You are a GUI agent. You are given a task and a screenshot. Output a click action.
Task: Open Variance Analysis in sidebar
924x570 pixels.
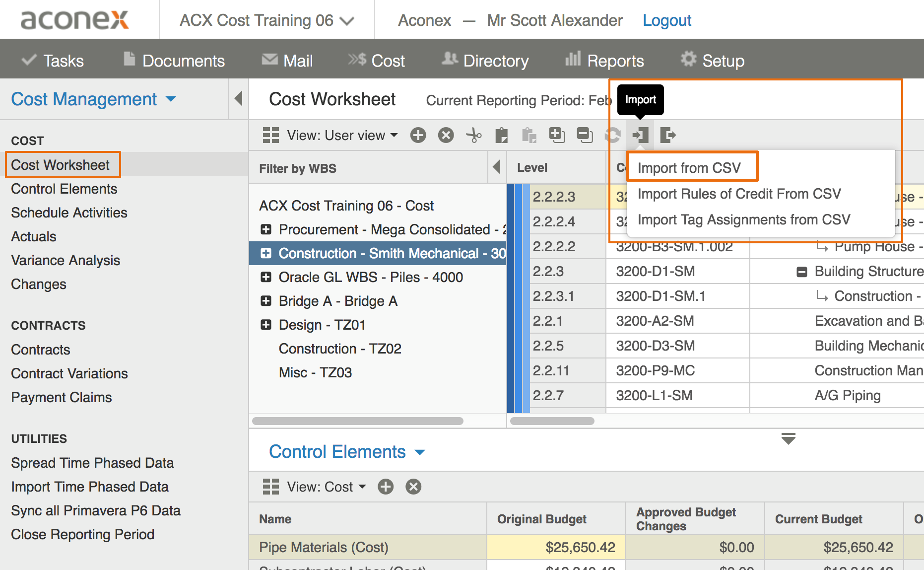[x=66, y=260]
